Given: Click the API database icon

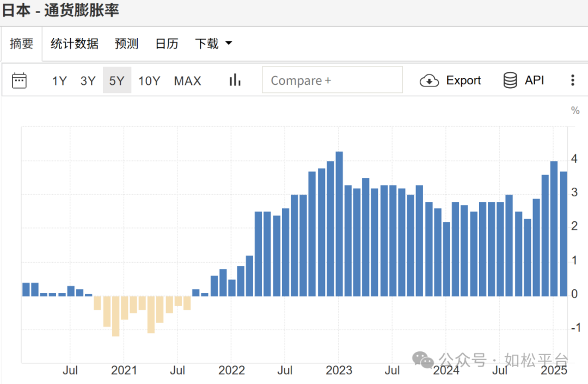Looking at the screenshot, I should [510, 80].
